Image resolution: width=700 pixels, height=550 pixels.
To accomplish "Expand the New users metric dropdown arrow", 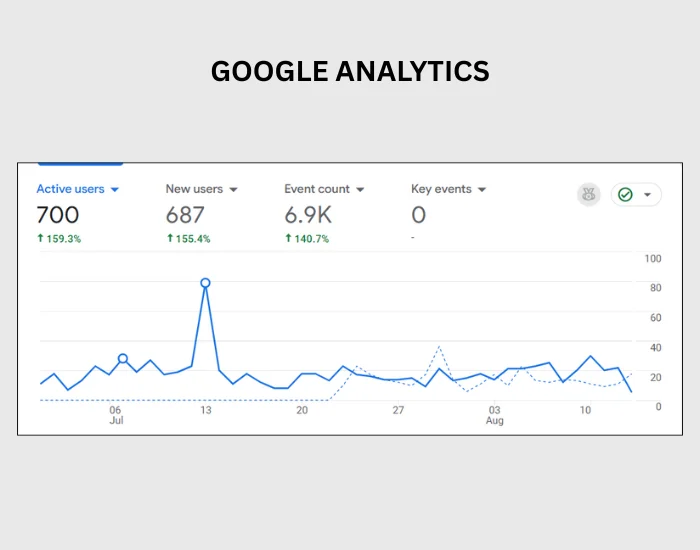I will 233,190.
